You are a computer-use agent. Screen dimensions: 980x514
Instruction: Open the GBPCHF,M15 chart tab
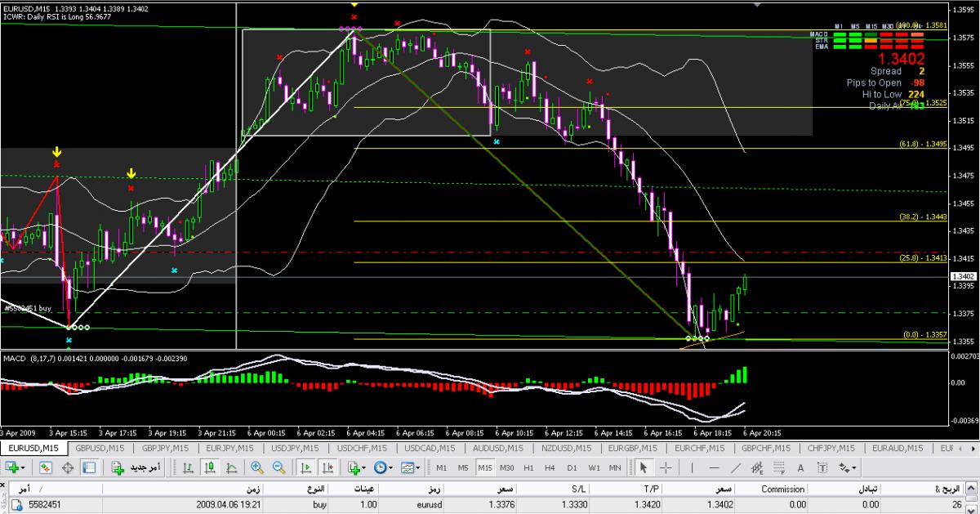pyautogui.click(x=766, y=449)
